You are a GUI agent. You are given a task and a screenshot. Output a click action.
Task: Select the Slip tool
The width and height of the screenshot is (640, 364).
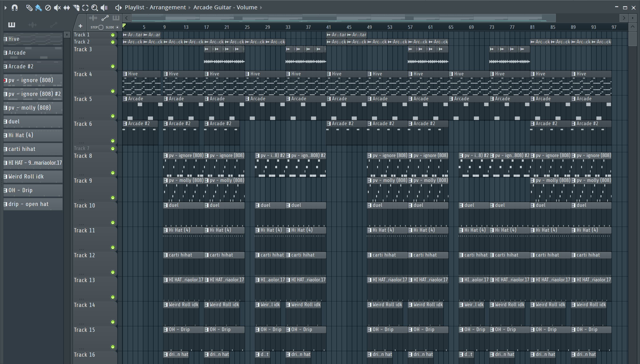tap(67, 8)
